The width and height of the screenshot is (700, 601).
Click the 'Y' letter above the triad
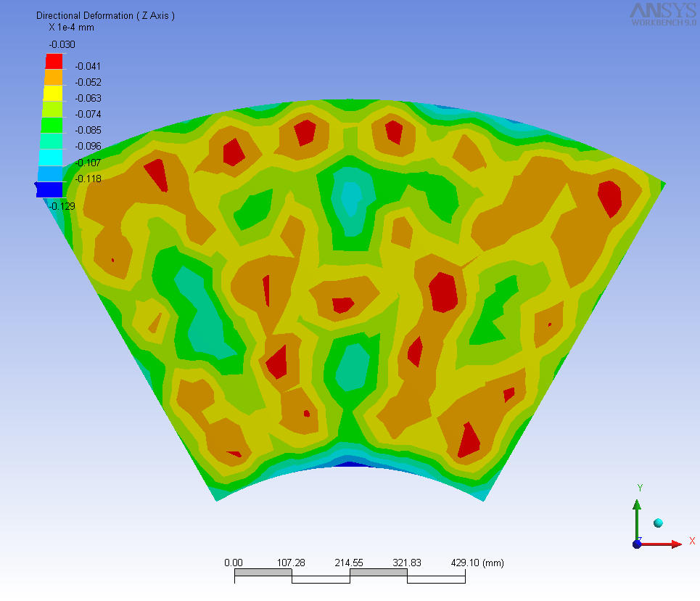coord(640,488)
